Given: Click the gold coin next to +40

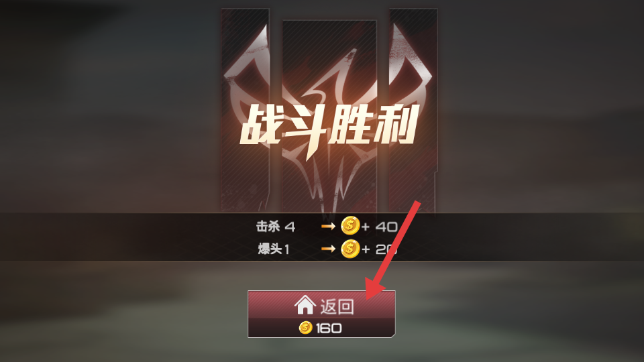Looking at the screenshot, I should (350, 226).
